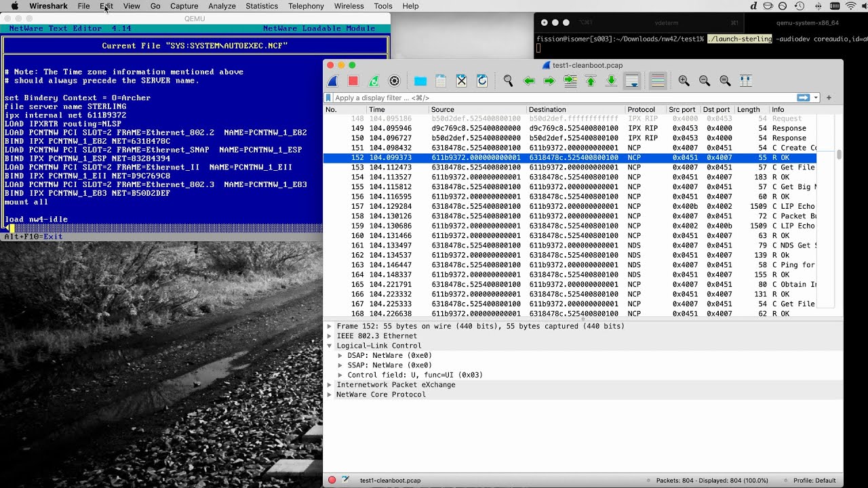Open Wi-Fi menu bar icon
This screenshot has height=488, width=868.
pos(850,6)
